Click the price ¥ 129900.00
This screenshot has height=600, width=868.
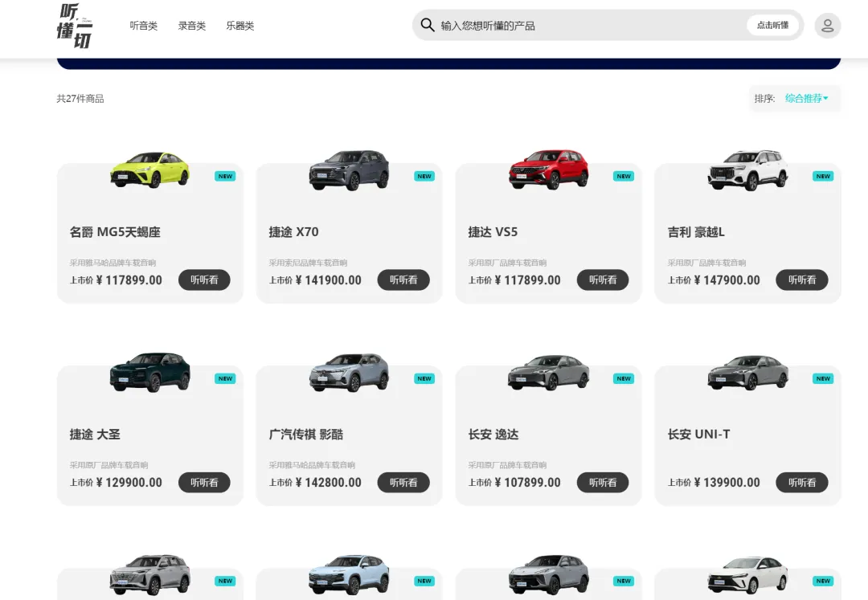129,483
